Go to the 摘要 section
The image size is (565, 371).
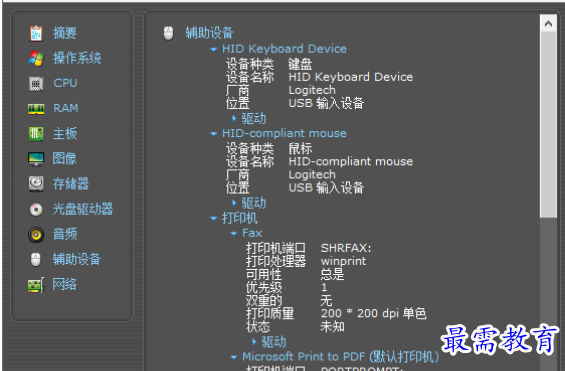(65, 33)
